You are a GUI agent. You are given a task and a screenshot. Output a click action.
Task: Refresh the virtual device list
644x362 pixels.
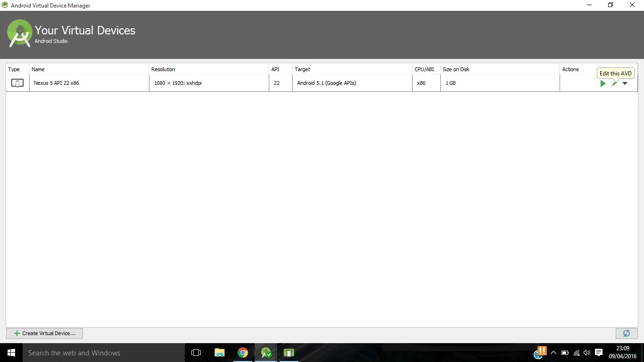point(627,333)
